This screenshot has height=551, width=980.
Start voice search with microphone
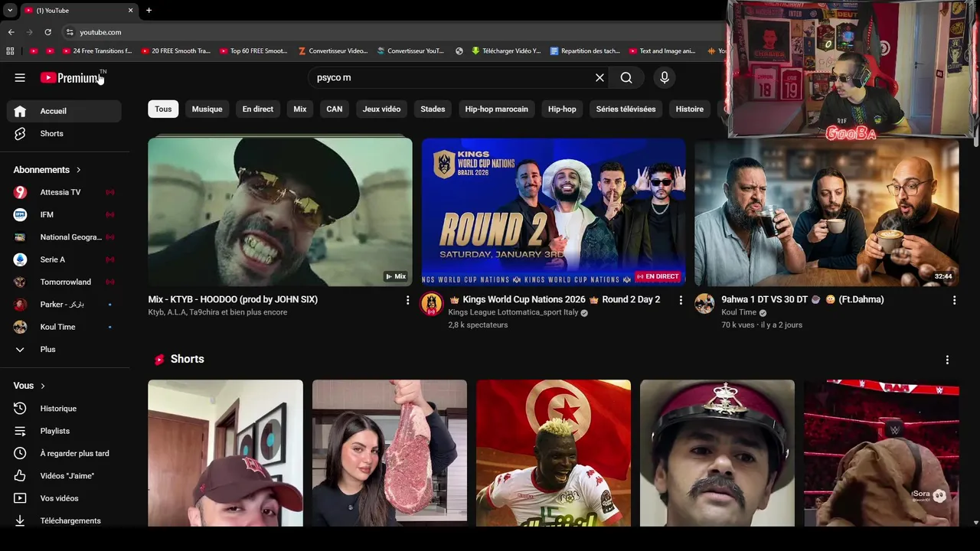click(665, 77)
